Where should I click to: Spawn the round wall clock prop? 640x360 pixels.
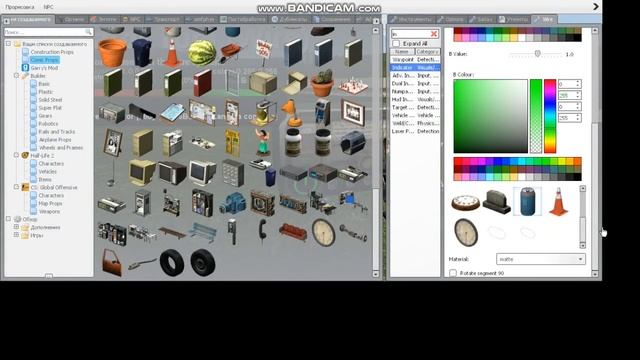click(323, 233)
